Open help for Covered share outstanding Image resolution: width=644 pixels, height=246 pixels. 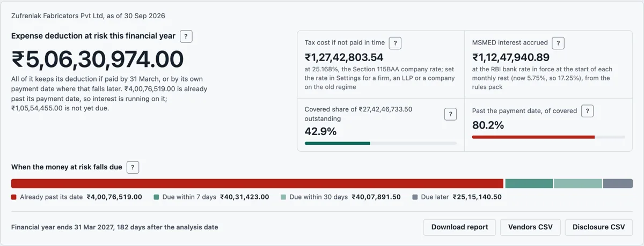tap(451, 114)
